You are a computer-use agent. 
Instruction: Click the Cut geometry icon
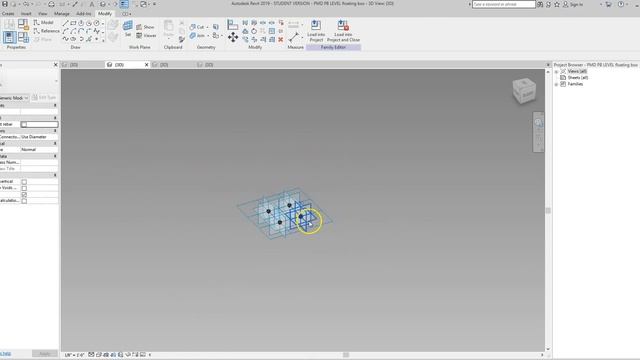coord(193,27)
